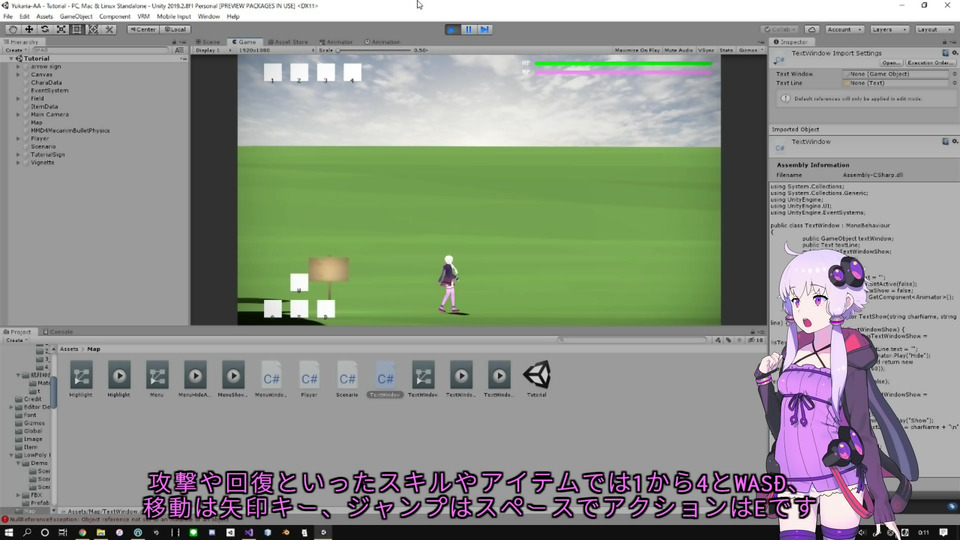Image resolution: width=960 pixels, height=540 pixels.
Task: Open the Account dropdown
Action: pos(844,29)
